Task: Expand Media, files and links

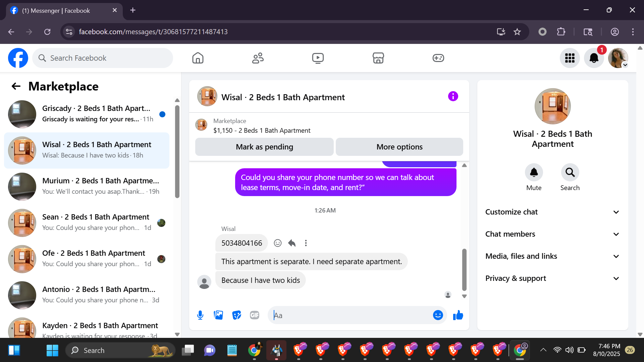Action: click(x=552, y=256)
